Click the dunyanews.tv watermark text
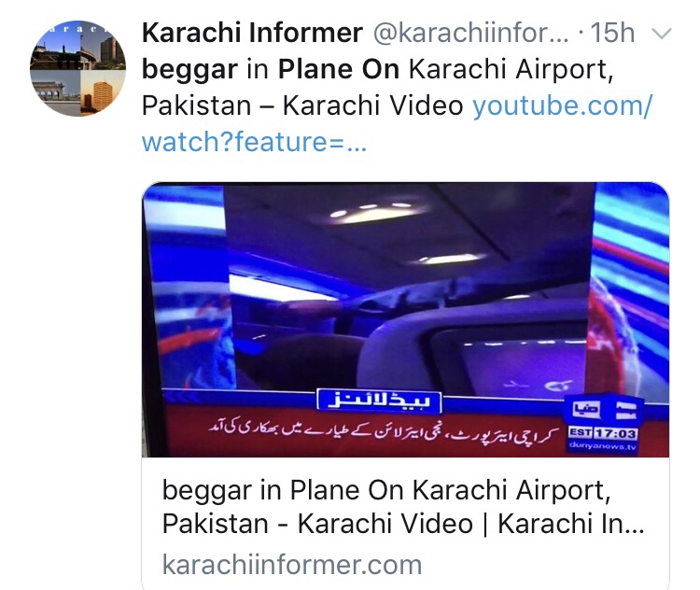 (602, 445)
